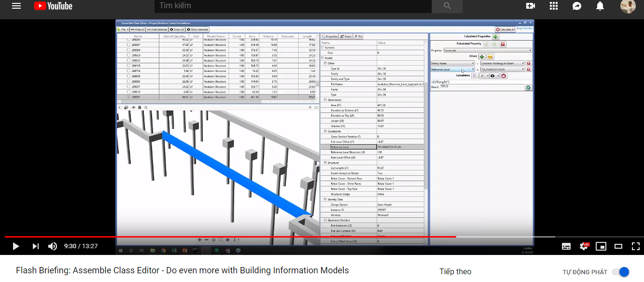
Task: Click the green up-arrow to move property up
Action: coord(486,44)
